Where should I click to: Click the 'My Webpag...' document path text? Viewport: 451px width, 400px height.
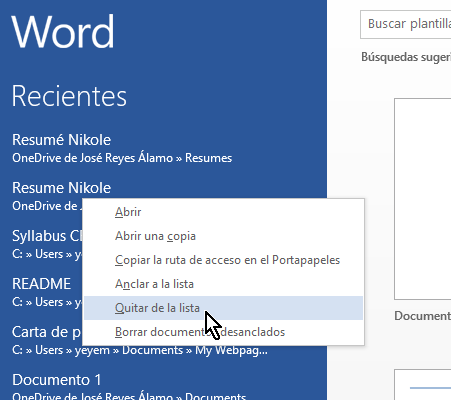[x=231, y=350]
